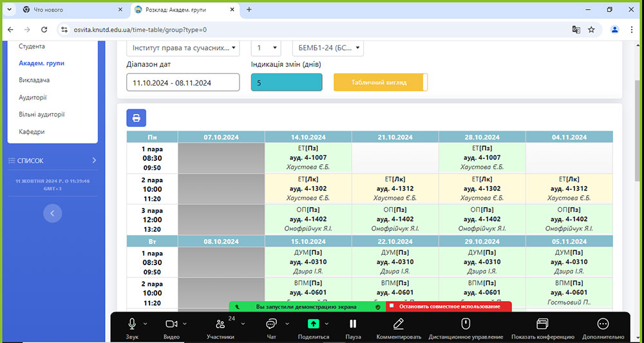This screenshot has width=644, height=343.
Task: Click ДУМ[Пз] Дзира cell on 05.11.2024
Action: (x=569, y=262)
